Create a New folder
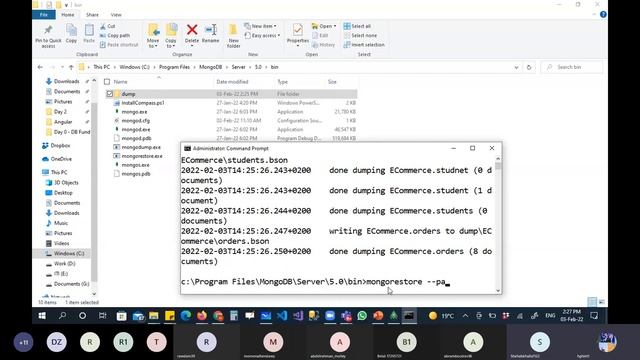The image size is (640, 360). (x=233, y=36)
